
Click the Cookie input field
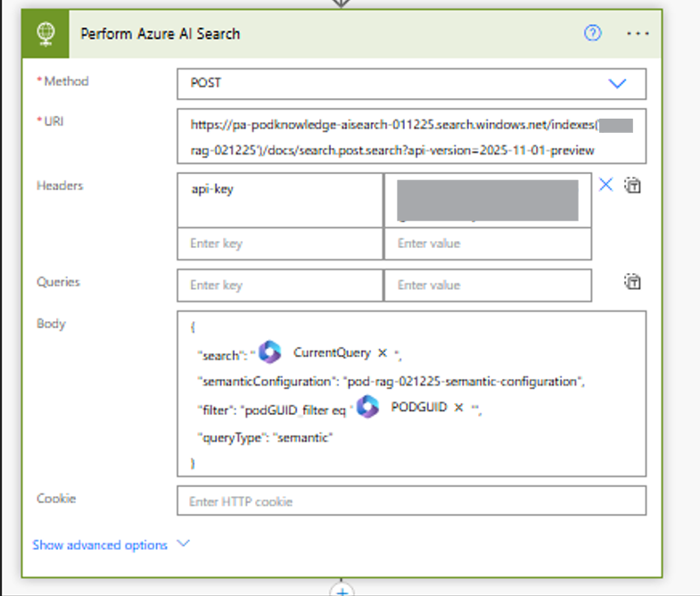coord(411,501)
